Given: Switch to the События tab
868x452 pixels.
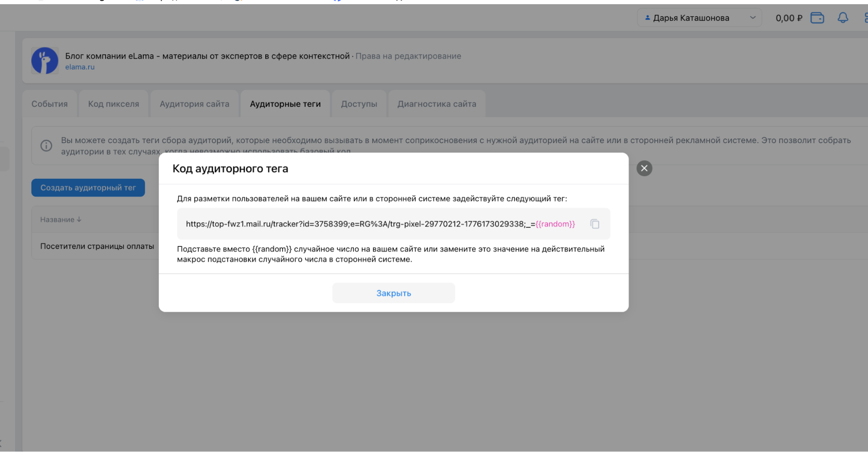Looking at the screenshot, I should [50, 104].
